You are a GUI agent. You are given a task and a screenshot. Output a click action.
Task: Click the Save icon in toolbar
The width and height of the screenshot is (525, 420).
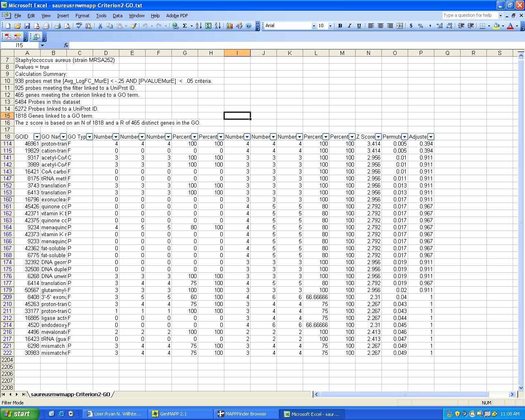[x=27, y=26]
